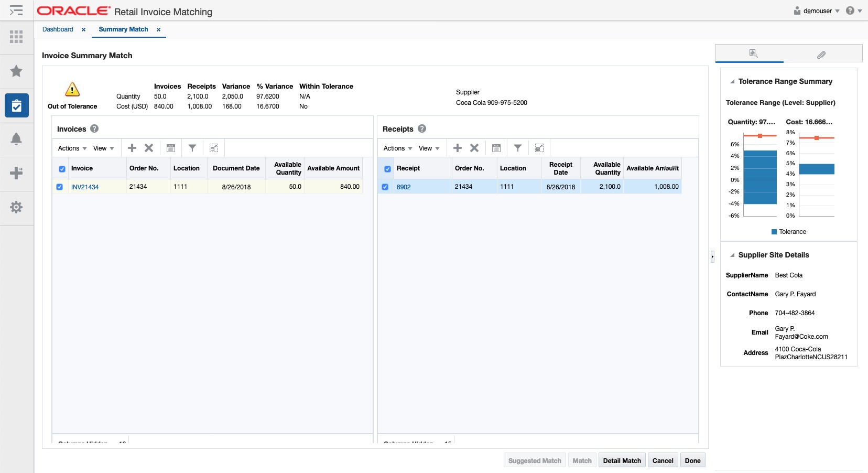Uncheck the INV21434 invoice row checkbox
This screenshot has width=868, height=473.
tap(60, 187)
